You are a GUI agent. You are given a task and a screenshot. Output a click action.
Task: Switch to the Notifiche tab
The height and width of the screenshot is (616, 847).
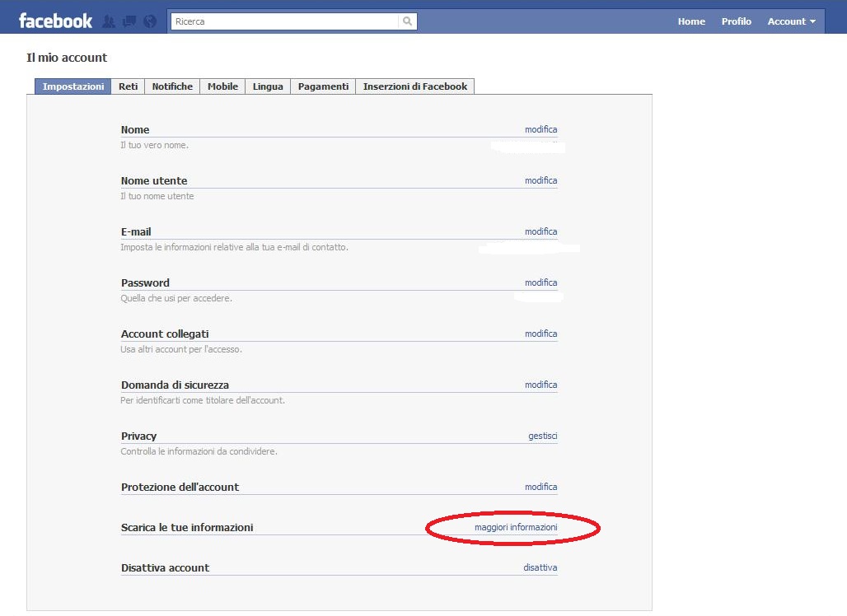coord(172,86)
